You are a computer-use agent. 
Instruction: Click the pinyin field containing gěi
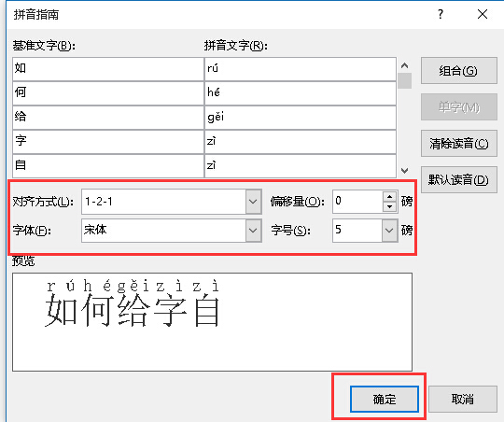(x=301, y=118)
